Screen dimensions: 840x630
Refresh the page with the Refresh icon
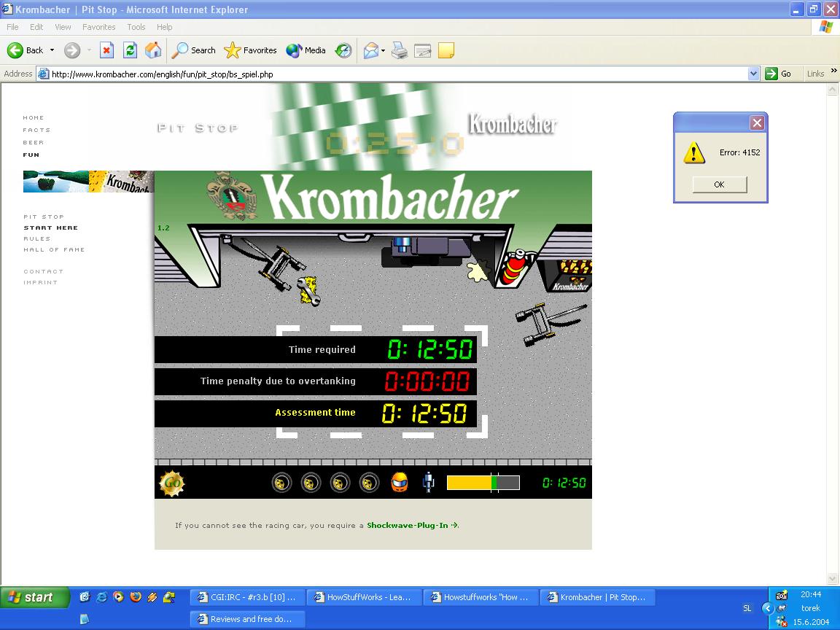pyautogui.click(x=130, y=50)
